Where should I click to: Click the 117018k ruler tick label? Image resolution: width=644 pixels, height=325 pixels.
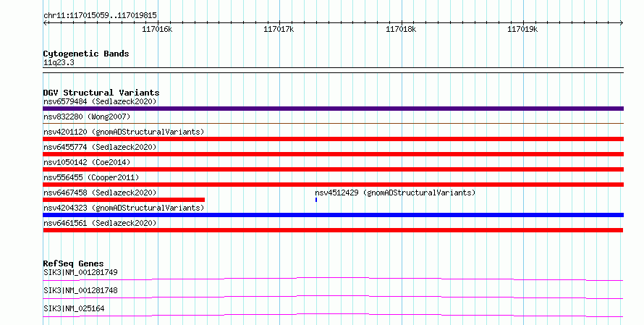click(x=401, y=29)
